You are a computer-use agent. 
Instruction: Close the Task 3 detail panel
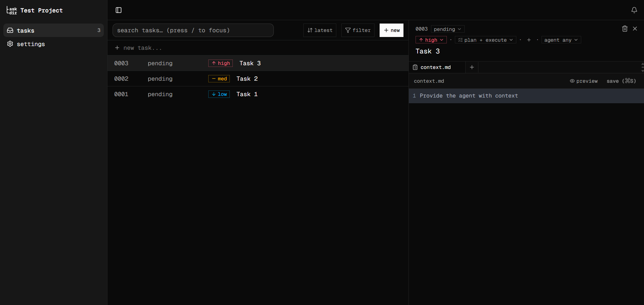(635, 29)
